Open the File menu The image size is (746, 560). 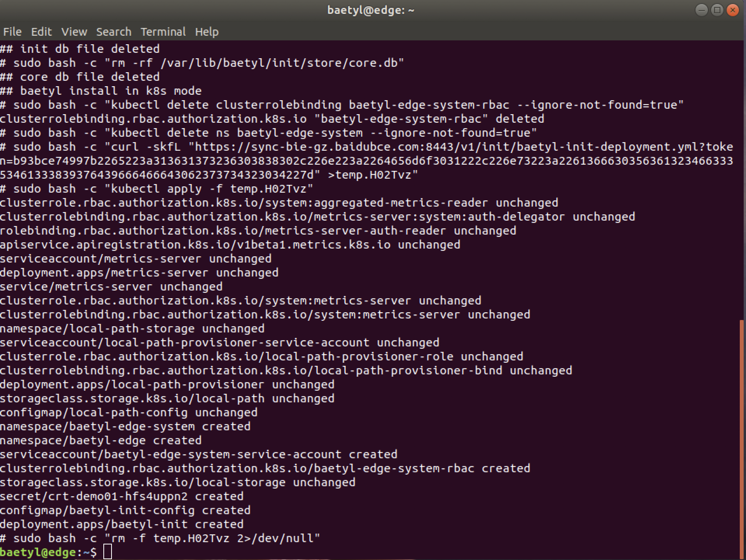tap(12, 32)
